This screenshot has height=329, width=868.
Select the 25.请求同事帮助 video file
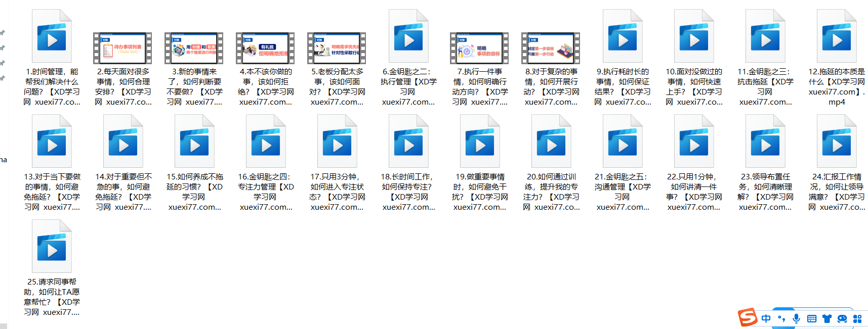[x=52, y=247]
